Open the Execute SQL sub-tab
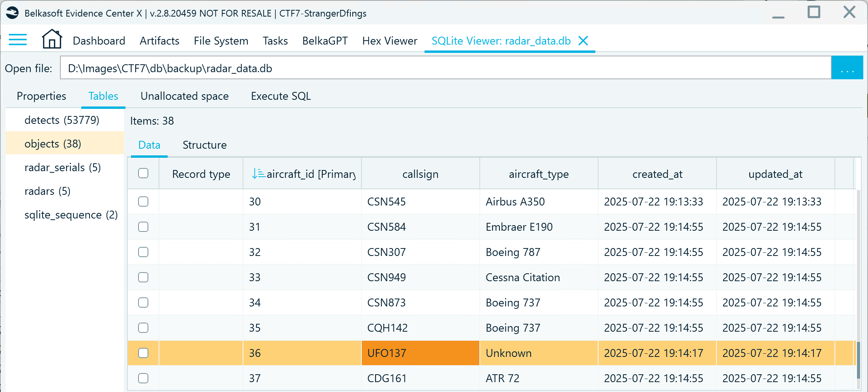 pyautogui.click(x=281, y=96)
